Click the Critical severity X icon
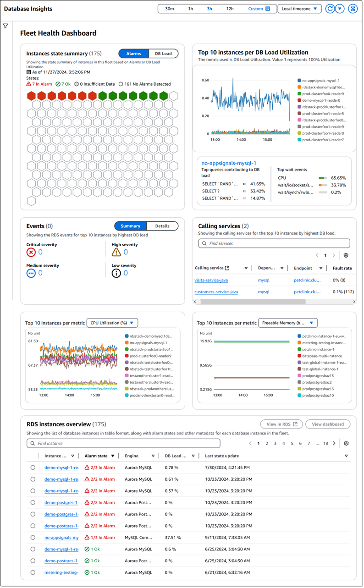 31,252
